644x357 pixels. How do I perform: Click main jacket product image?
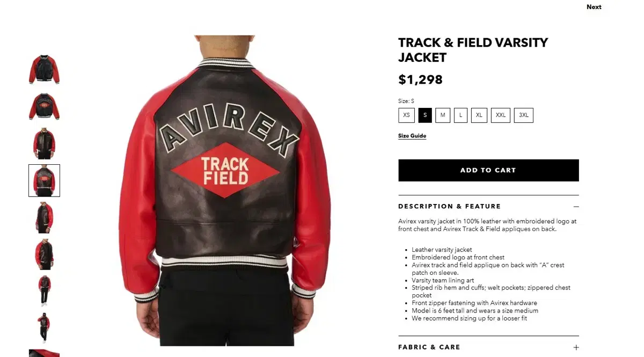[x=224, y=191]
